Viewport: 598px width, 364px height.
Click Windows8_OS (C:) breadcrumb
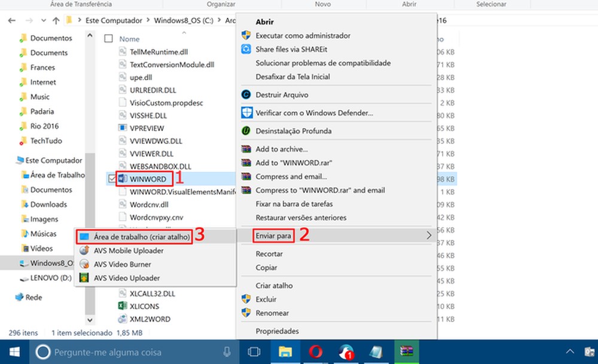tap(184, 20)
